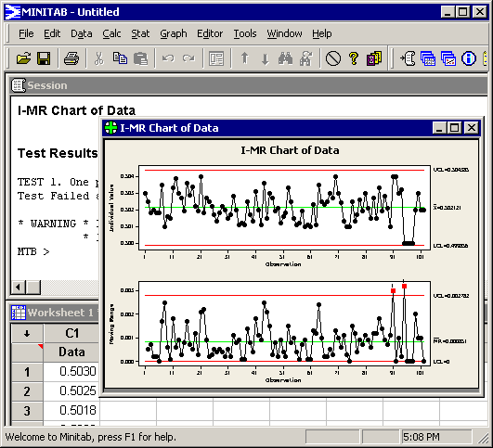Screen dimensions: 493x448
Task: Open the Open Project folder icon
Action: click(23, 58)
